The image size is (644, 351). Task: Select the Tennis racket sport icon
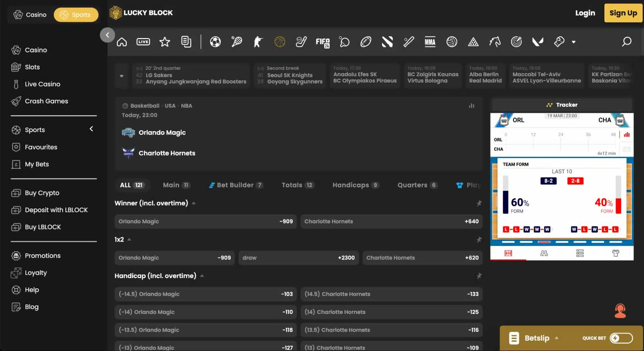[x=237, y=42]
